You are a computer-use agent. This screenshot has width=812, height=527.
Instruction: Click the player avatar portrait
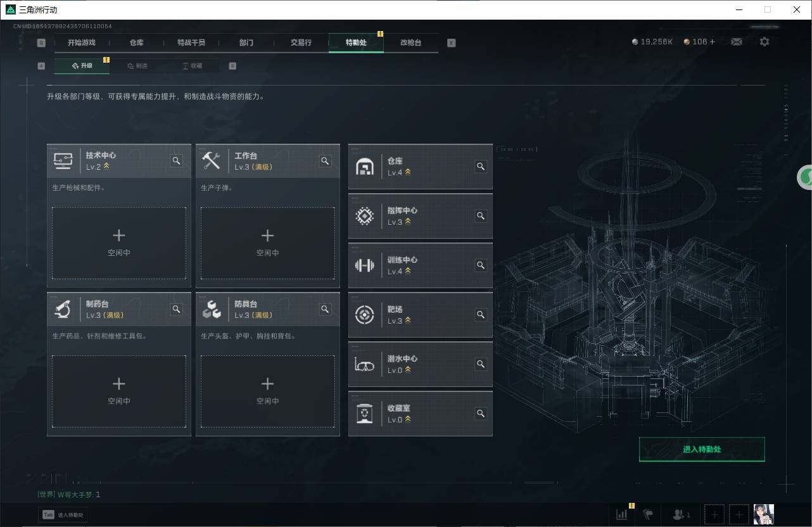coord(763,514)
